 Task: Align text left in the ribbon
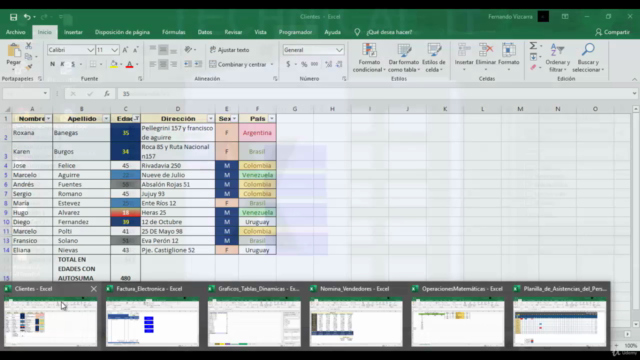[153, 64]
